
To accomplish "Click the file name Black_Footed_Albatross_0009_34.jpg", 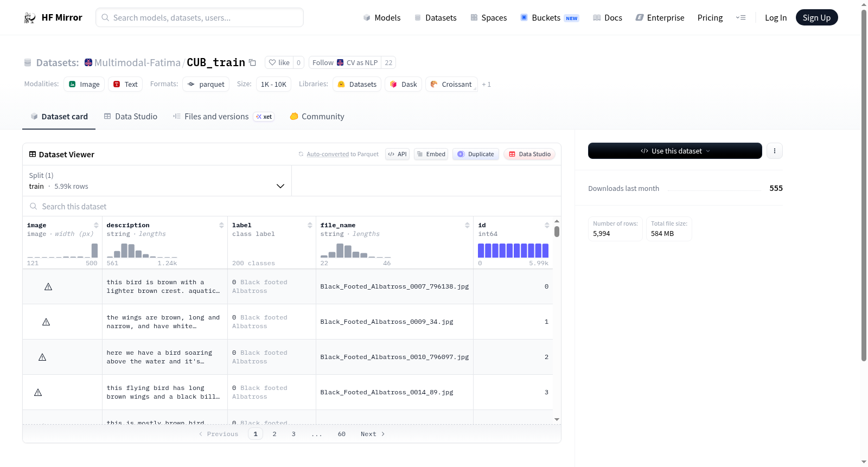I will pos(387,322).
